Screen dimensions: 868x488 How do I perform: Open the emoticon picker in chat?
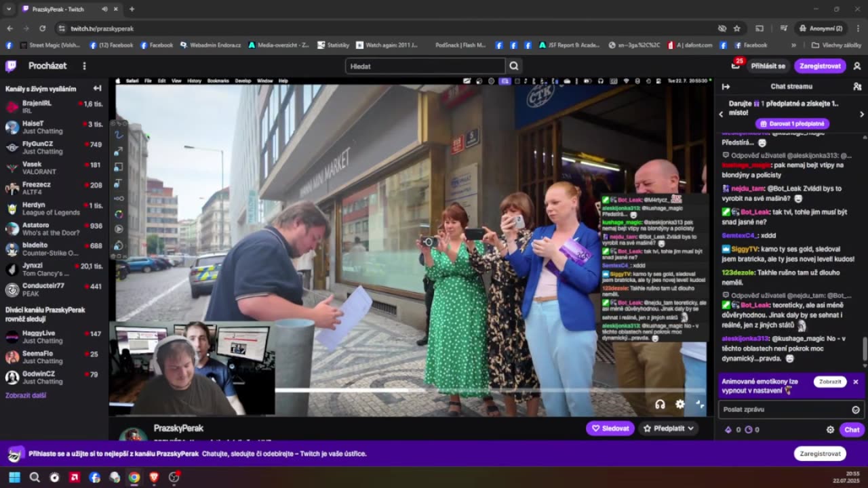click(856, 409)
